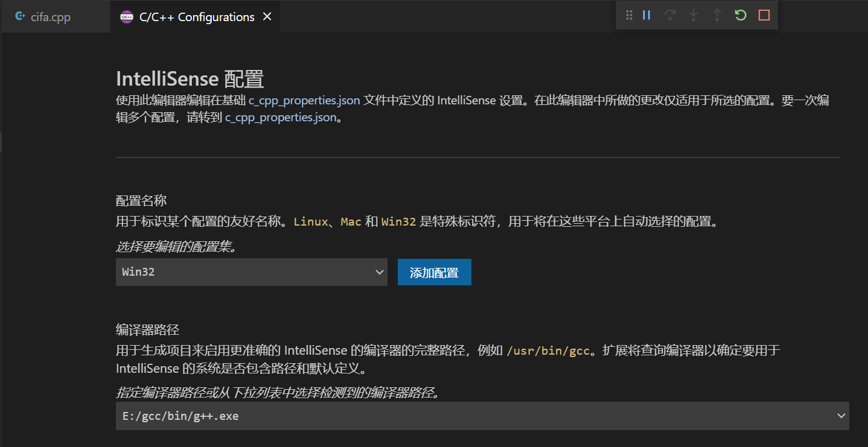Image resolution: width=868 pixels, height=447 pixels.
Task: Click the 添加配置 button
Action: coord(434,272)
